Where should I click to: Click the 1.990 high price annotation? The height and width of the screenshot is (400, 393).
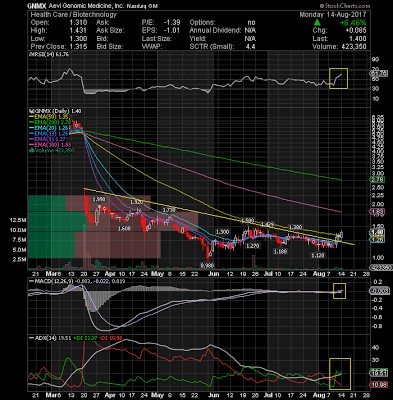pyautogui.click(x=99, y=199)
